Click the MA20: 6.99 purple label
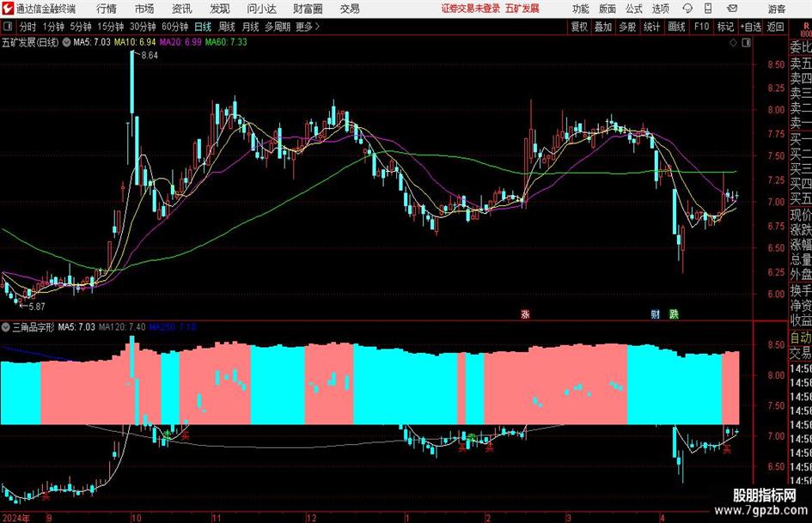812x523 pixels. (x=180, y=42)
